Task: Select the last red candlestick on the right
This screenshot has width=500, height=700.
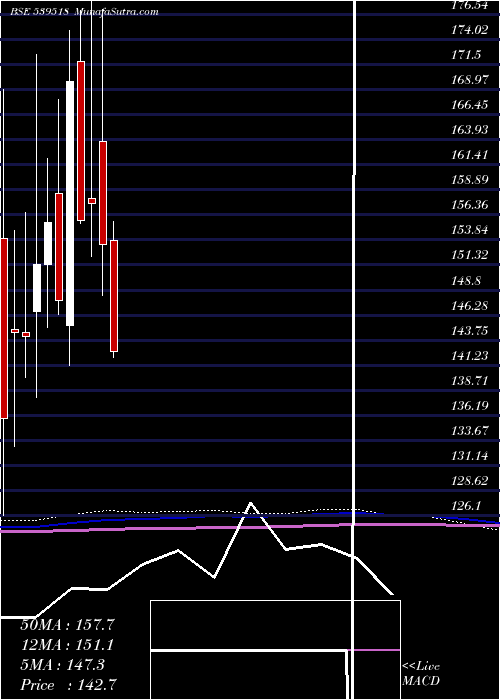Action: 114,296
